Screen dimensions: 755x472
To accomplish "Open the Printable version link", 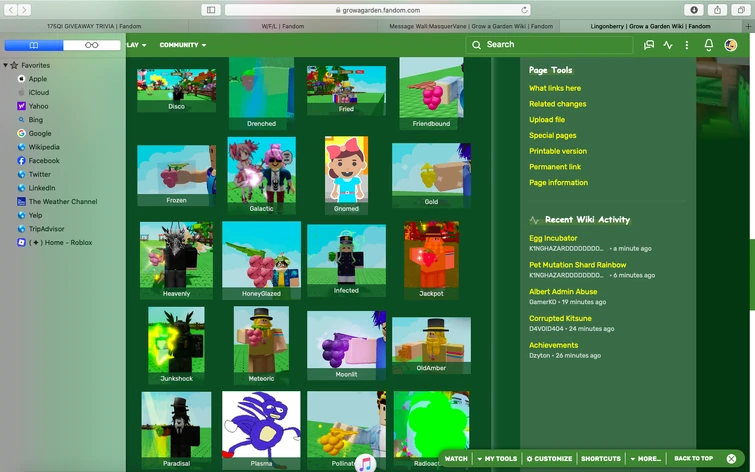I will 558,151.
